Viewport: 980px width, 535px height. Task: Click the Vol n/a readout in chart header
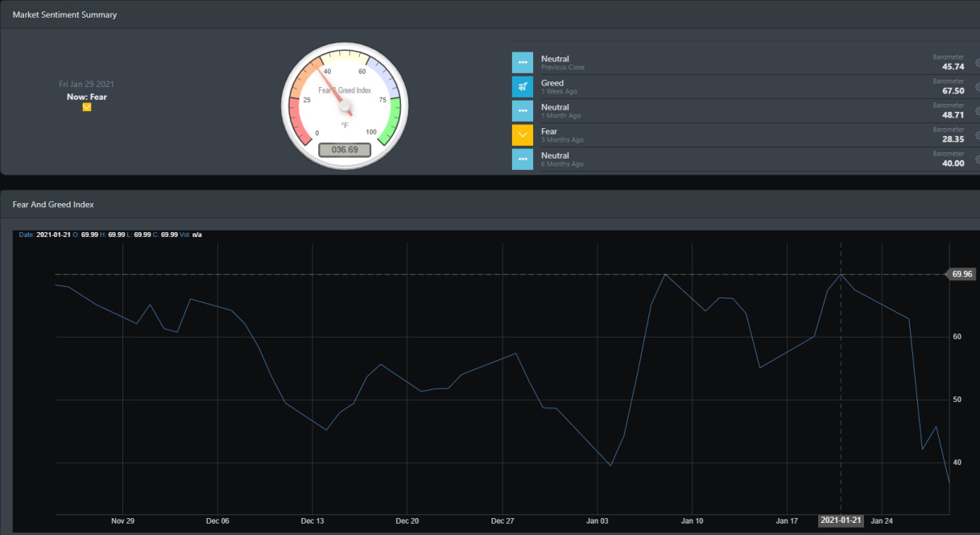tap(192, 234)
